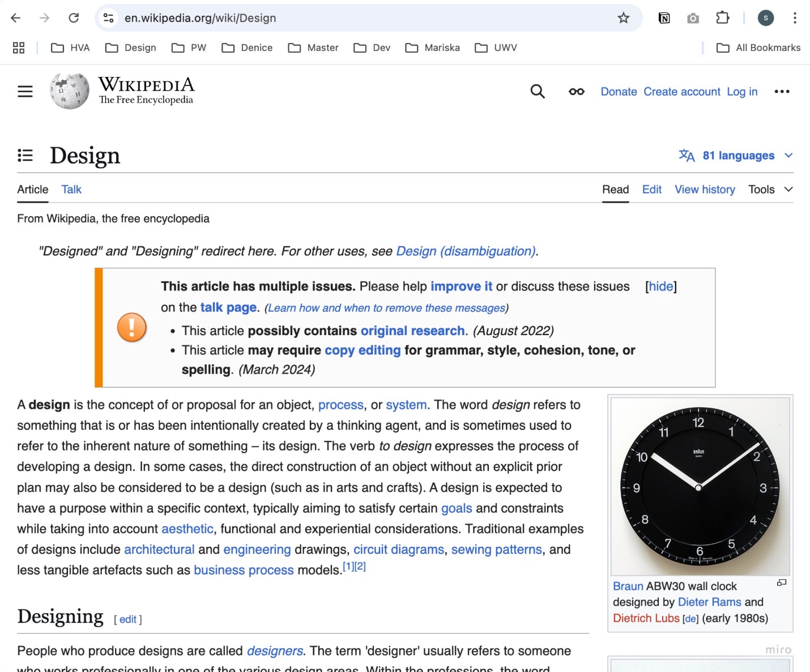The image size is (810, 672).
Task: Open the Mariska bookmarks folder
Action: click(433, 48)
